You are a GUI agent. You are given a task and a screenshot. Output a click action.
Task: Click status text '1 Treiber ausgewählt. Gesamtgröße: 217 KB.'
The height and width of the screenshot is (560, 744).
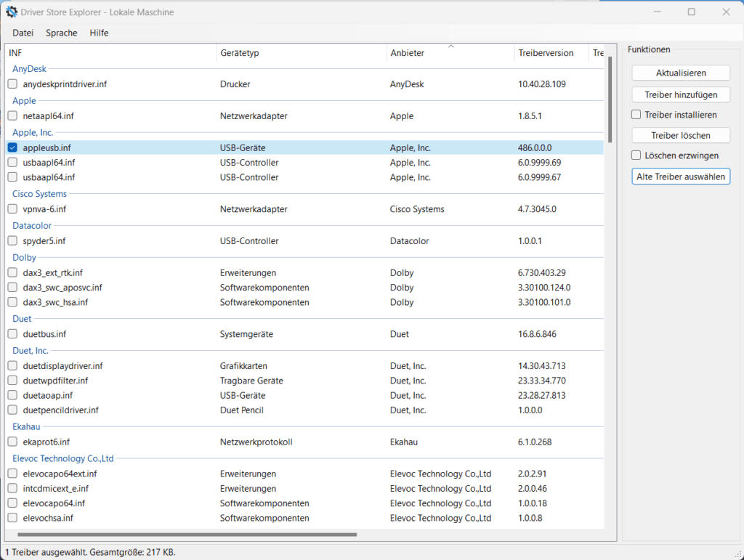coord(90,553)
